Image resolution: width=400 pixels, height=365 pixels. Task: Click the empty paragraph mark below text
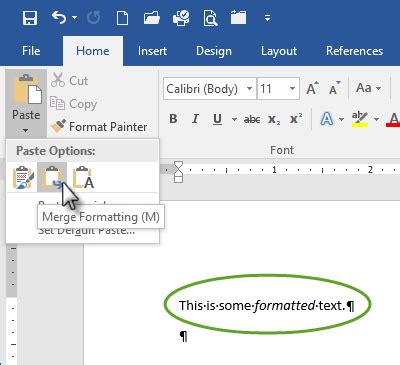click(x=183, y=336)
